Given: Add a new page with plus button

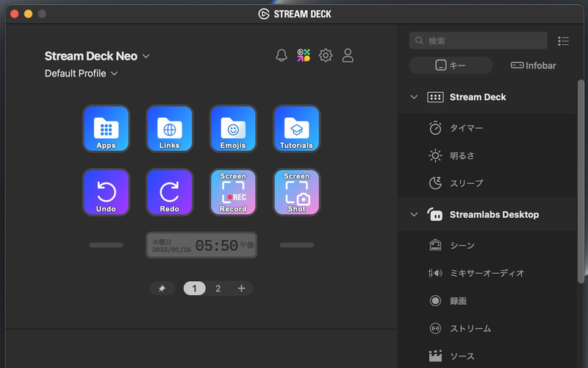Looking at the screenshot, I should [241, 289].
